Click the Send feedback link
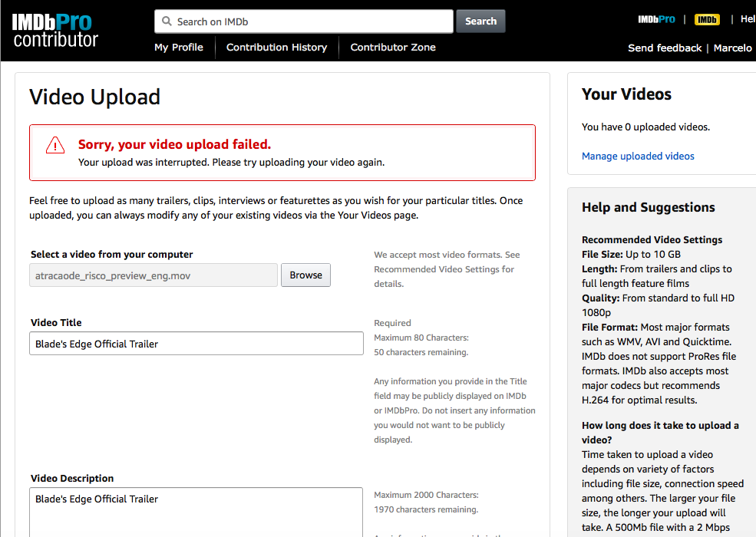Screen dimensions: 756x537 [x=665, y=48]
